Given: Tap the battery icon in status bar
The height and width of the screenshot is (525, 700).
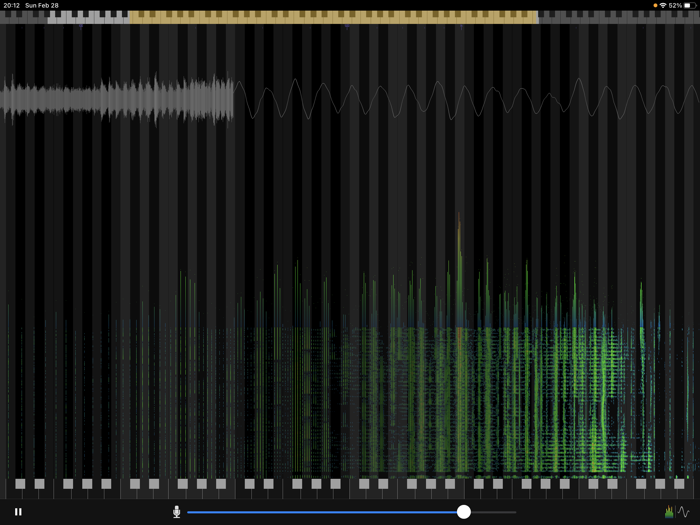Looking at the screenshot, I should [690, 5].
